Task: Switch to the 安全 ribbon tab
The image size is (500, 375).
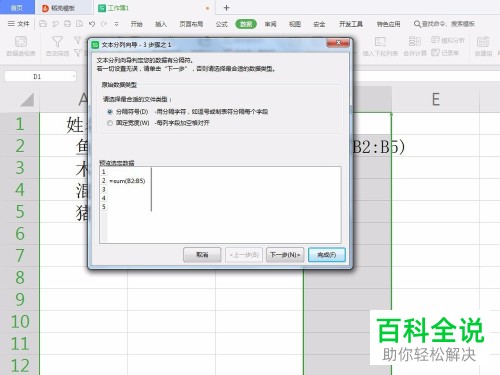Action: pyautogui.click(x=319, y=24)
